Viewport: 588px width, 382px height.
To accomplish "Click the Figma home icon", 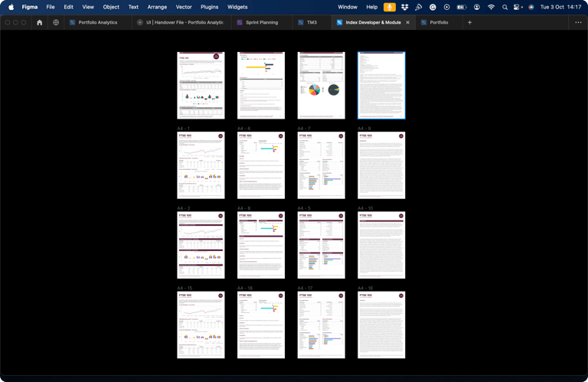I will coord(40,23).
